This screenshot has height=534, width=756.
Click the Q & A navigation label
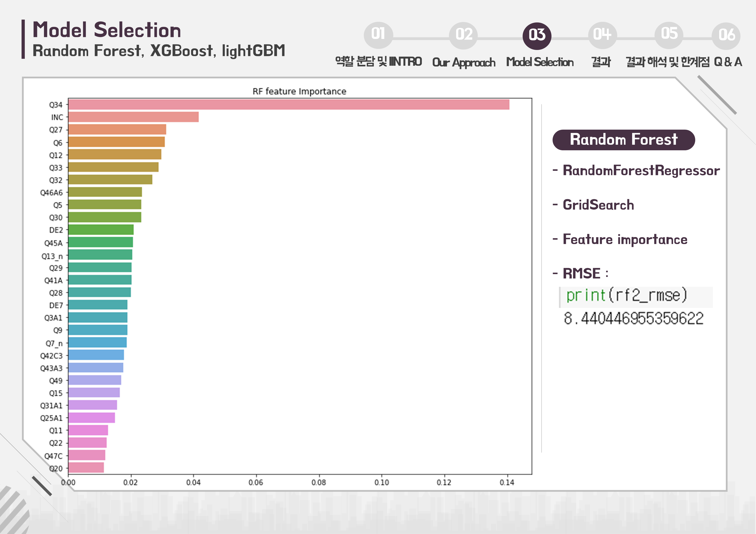pyautogui.click(x=728, y=62)
